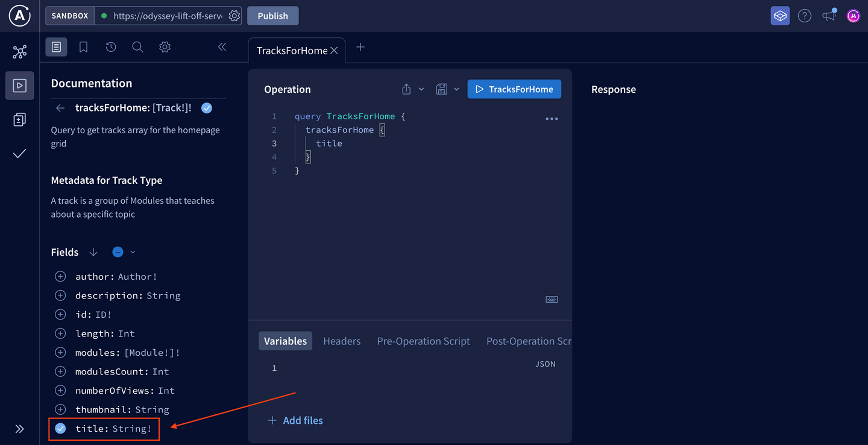Click the sandbox URL address field
This screenshot has height=445, width=868.
168,16
